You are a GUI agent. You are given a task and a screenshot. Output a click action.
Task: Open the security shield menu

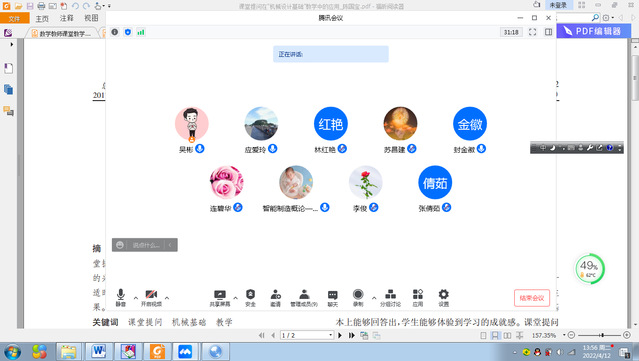coord(250,297)
